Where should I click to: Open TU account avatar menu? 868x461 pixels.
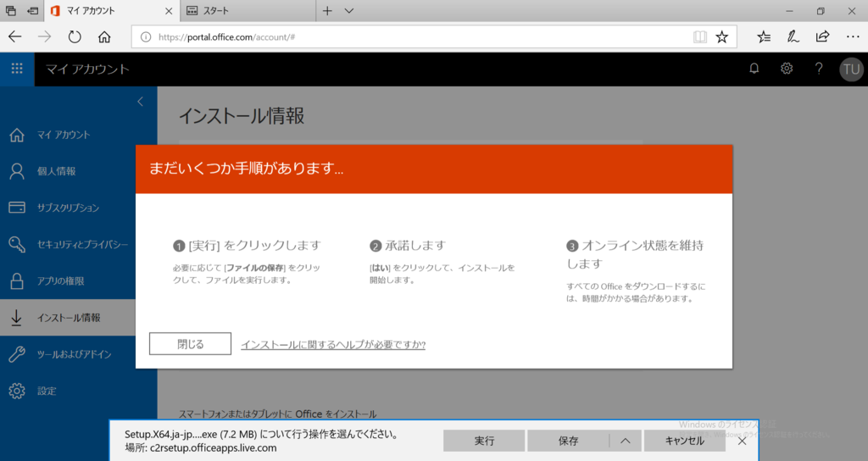(851, 69)
